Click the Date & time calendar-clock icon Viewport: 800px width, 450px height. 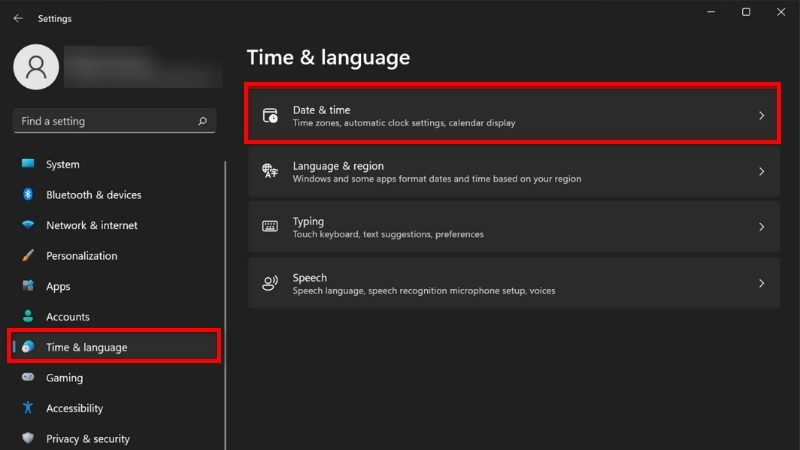coord(270,115)
